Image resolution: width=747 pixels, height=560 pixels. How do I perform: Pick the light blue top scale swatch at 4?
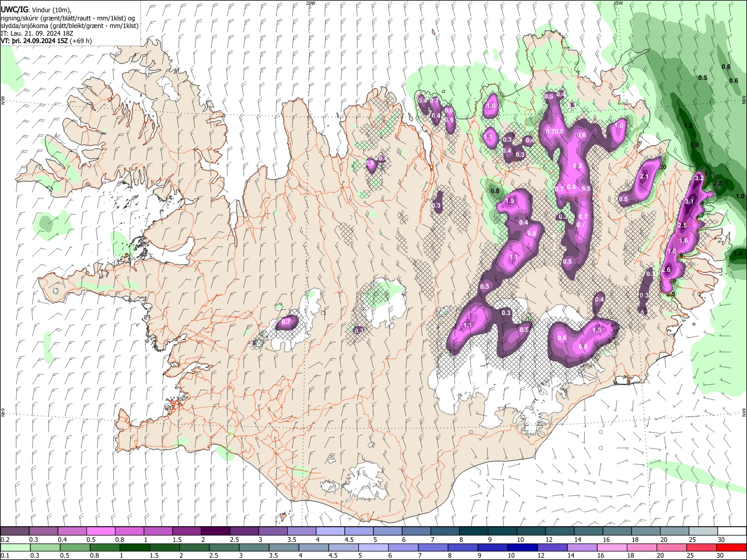[330, 531]
